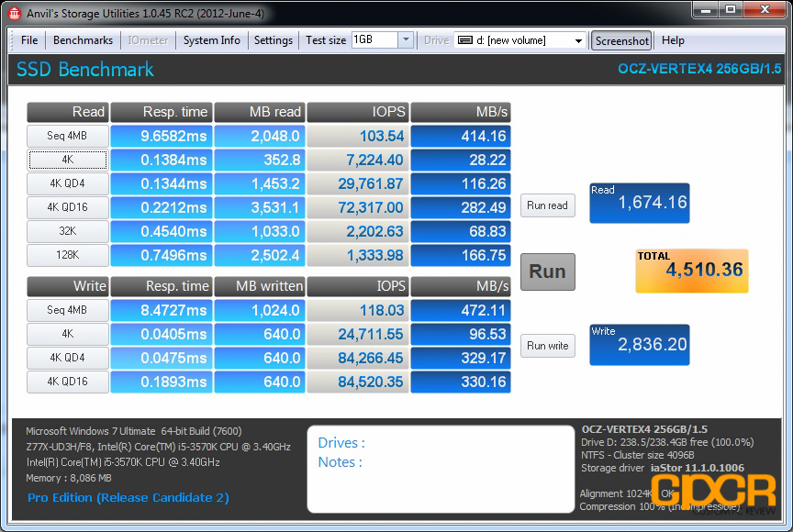
Task: Click the 9.6582ms response time cell
Action: coord(162,136)
